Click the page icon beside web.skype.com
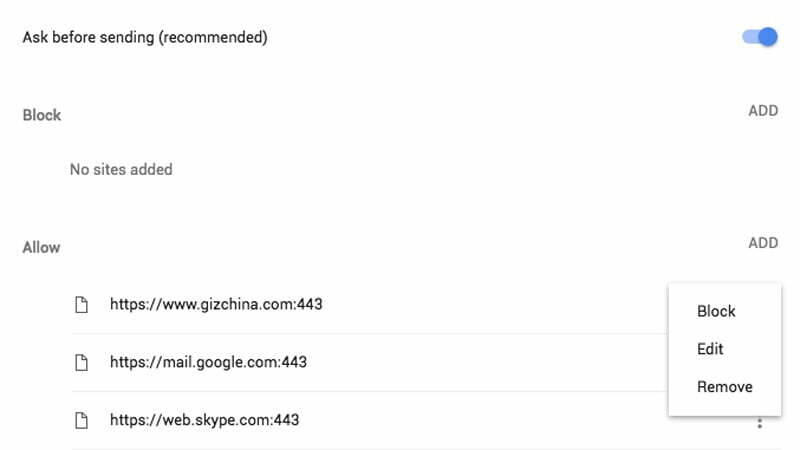This screenshot has width=800, height=450. click(x=81, y=420)
